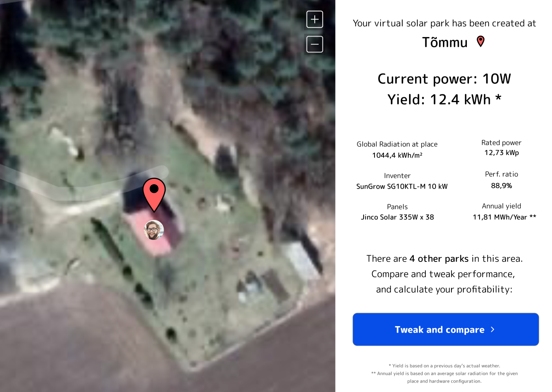This screenshot has width=552, height=392.
Task: Click the Tweak and compare button
Action: pyautogui.click(x=446, y=329)
